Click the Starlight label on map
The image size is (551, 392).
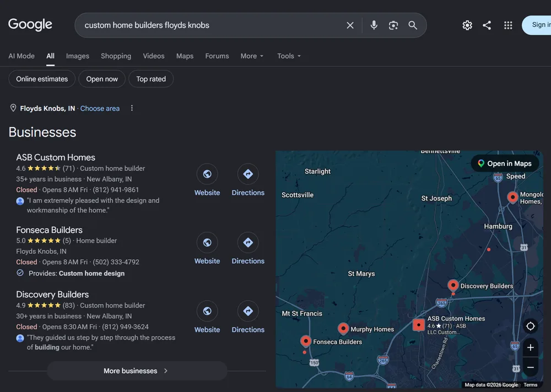pyautogui.click(x=317, y=171)
